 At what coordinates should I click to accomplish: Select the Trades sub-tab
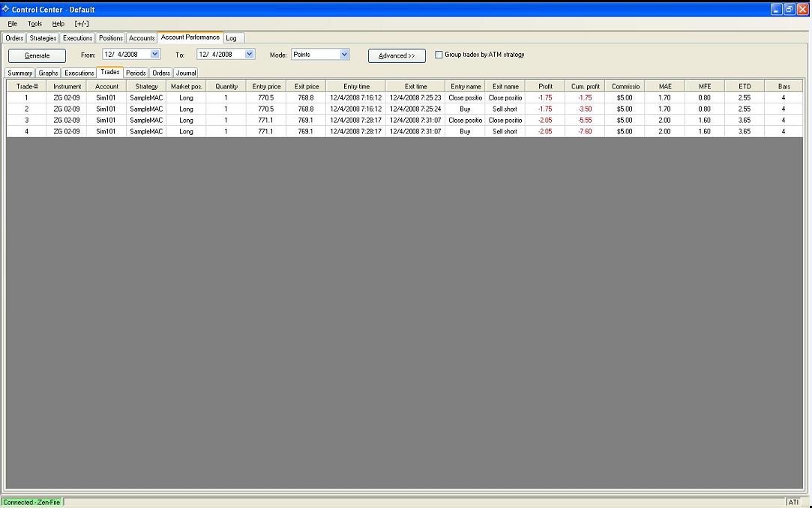[109, 73]
